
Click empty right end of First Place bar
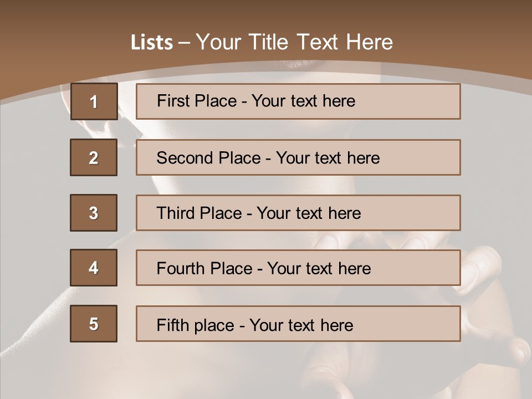[x=421, y=101]
